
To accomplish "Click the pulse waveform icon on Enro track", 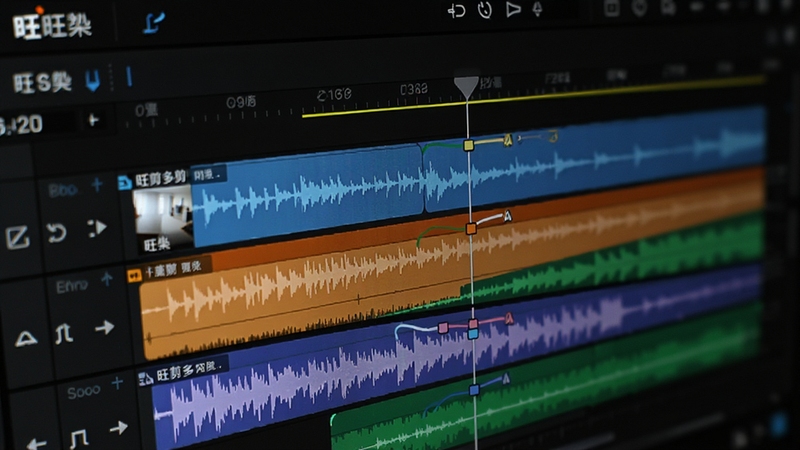I will pos(64,334).
